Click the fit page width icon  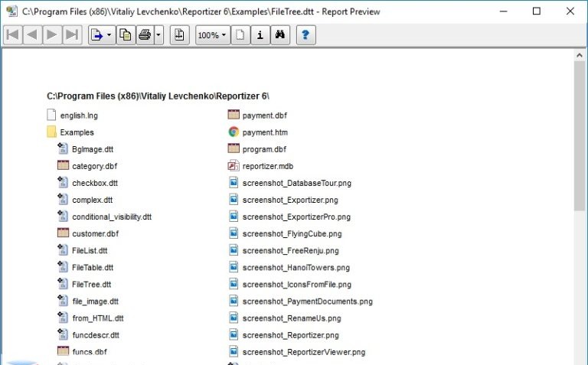point(179,35)
